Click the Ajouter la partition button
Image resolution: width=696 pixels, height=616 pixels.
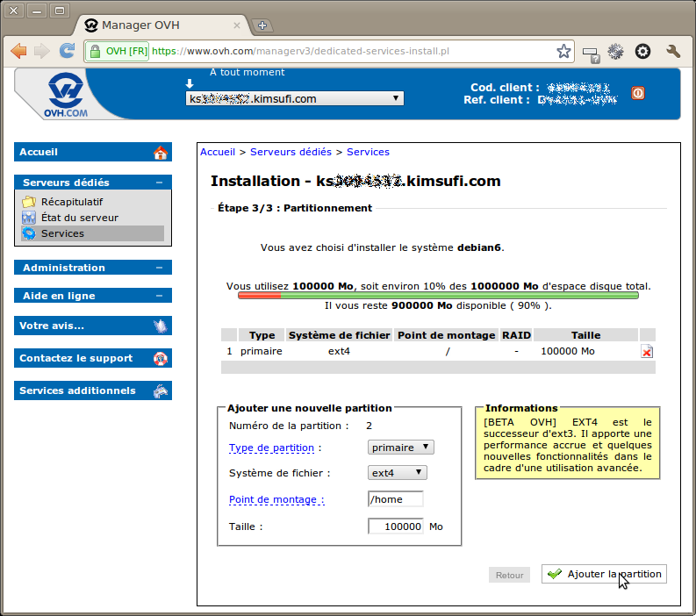pyautogui.click(x=604, y=574)
